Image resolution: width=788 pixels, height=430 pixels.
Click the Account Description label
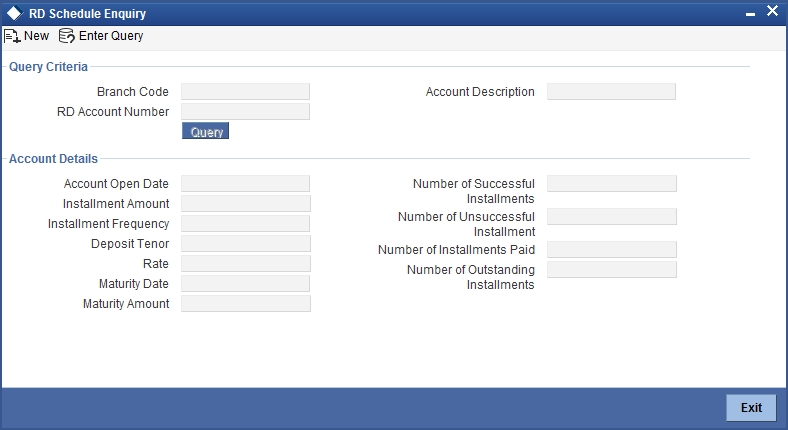pyautogui.click(x=480, y=92)
